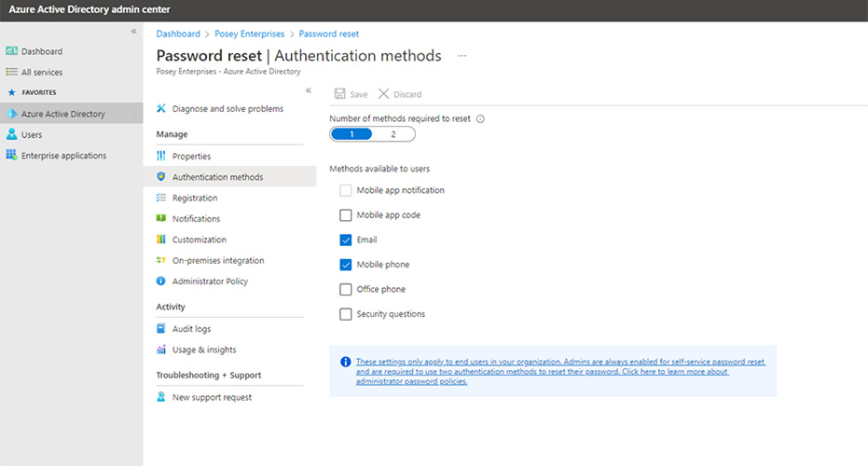Click the Favorites star icon

(11, 92)
